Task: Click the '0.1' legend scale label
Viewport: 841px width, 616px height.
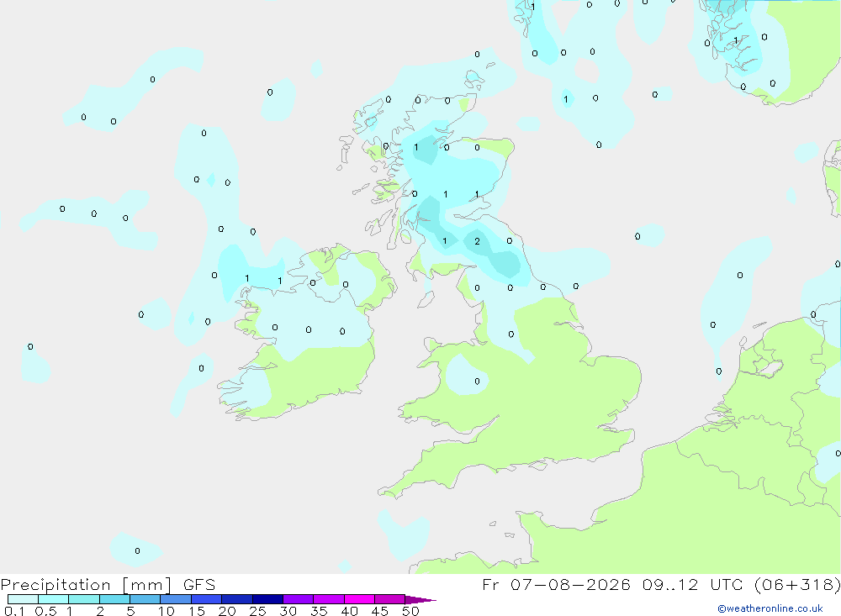Action: coord(14,611)
